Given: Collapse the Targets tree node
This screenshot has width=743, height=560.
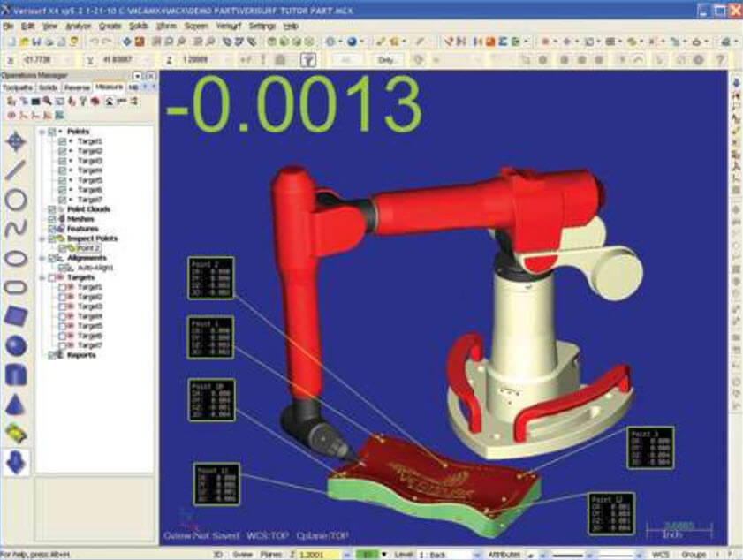Looking at the screenshot, I should [x=42, y=277].
